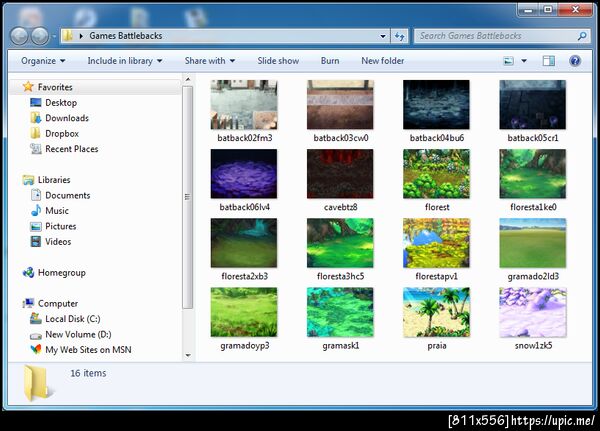
Task: Change view with the views icon
Action: click(508, 61)
